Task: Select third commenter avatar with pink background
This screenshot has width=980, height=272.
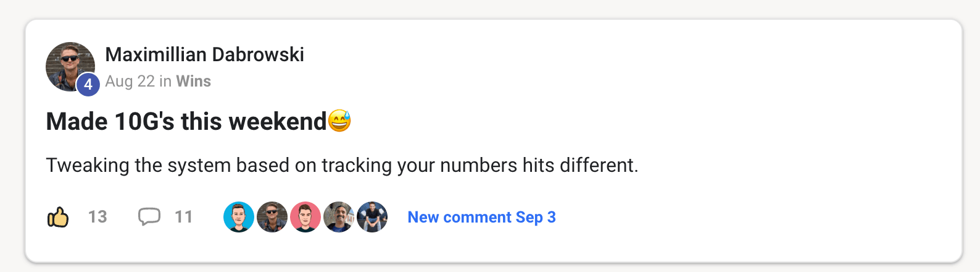Action: click(x=305, y=217)
